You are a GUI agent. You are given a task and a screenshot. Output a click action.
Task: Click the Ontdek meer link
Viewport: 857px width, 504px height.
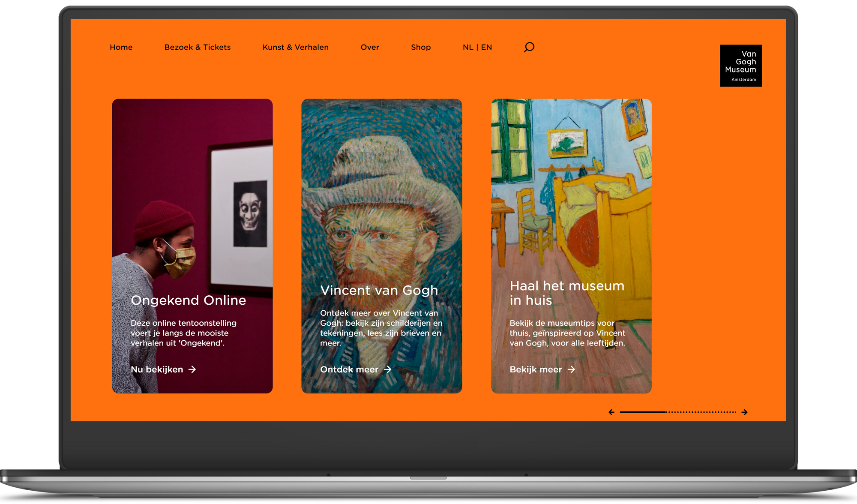349,369
